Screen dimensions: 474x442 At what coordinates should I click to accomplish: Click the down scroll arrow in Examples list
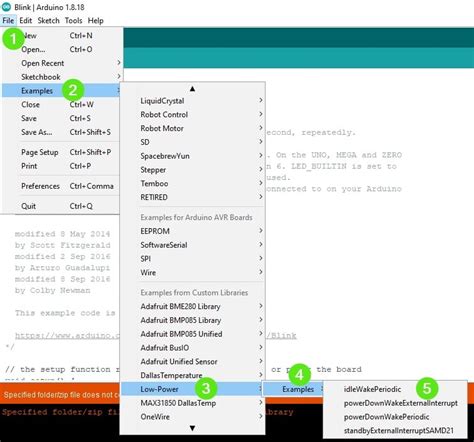[192, 428]
